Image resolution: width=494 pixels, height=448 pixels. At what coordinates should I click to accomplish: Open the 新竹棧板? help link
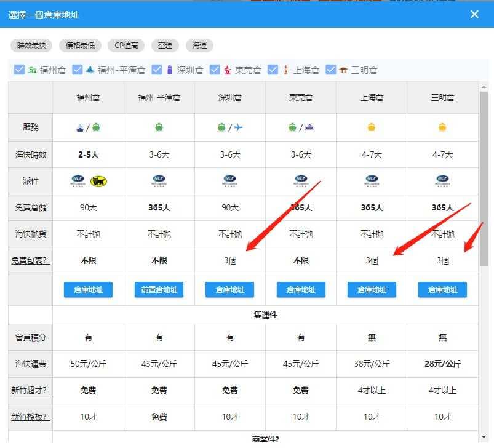coord(30,417)
